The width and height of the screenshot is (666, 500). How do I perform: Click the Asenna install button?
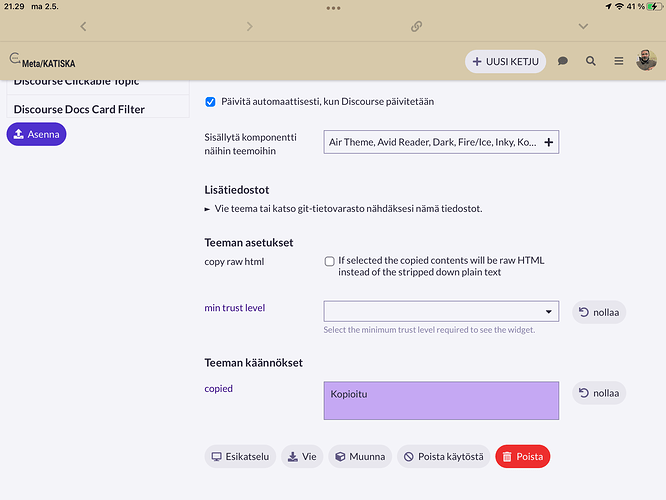coord(37,134)
